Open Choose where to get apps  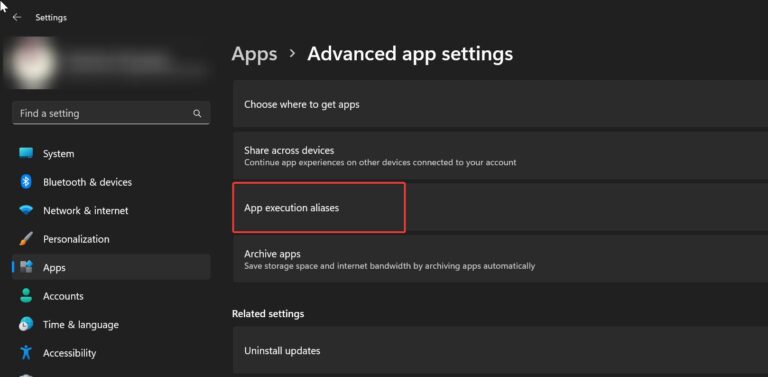tap(500, 104)
